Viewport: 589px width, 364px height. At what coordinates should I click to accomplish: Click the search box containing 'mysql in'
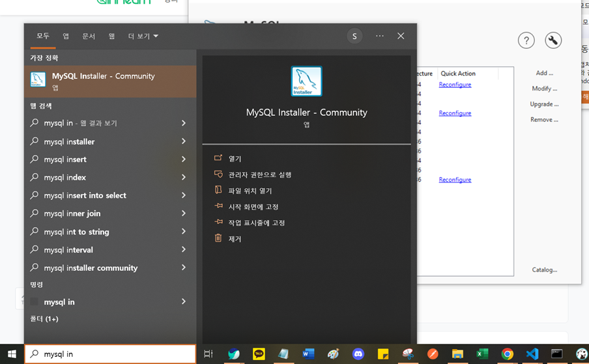[x=110, y=354]
